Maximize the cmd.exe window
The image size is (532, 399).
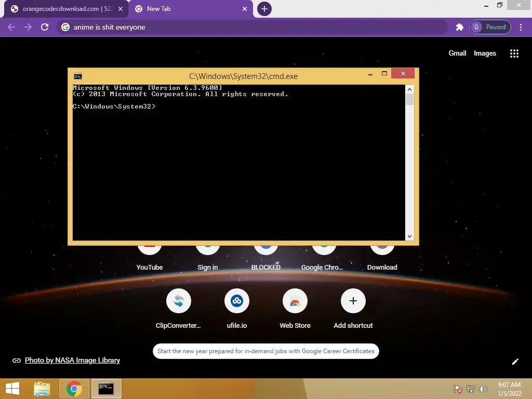pos(384,74)
